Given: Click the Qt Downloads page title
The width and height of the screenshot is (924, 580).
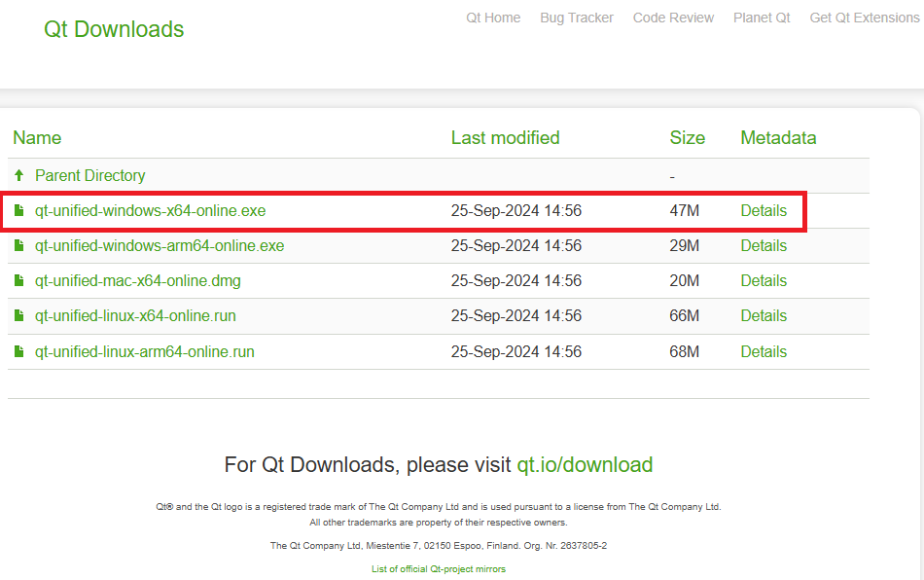Looking at the screenshot, I should click(114, 29).
